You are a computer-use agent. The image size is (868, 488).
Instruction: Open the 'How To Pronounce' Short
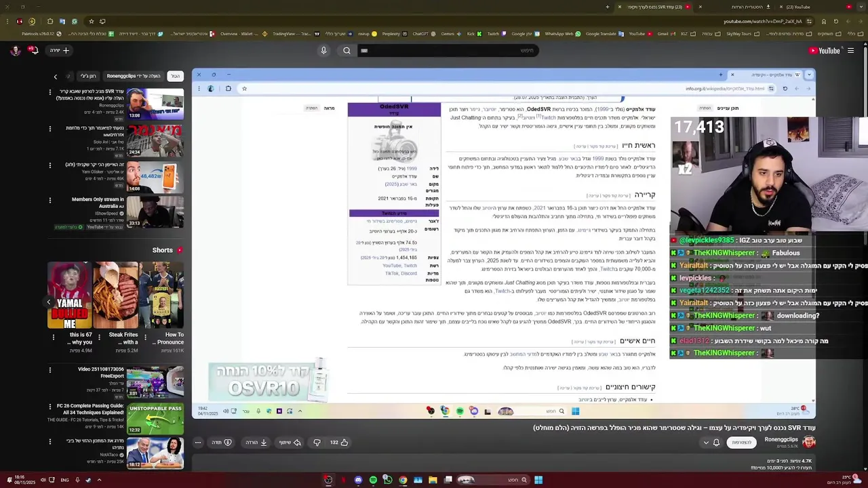161,295
